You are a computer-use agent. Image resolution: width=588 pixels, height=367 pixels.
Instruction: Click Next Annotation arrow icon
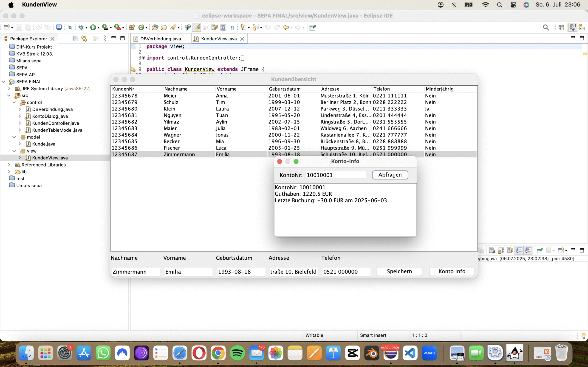tap(243, 28)
